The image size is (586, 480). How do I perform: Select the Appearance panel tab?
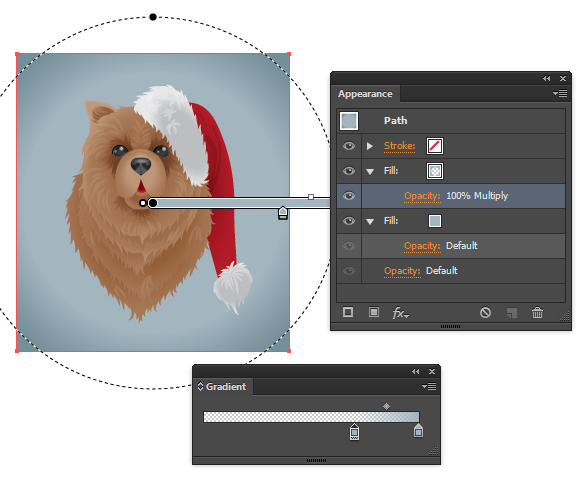click(365, 94)
